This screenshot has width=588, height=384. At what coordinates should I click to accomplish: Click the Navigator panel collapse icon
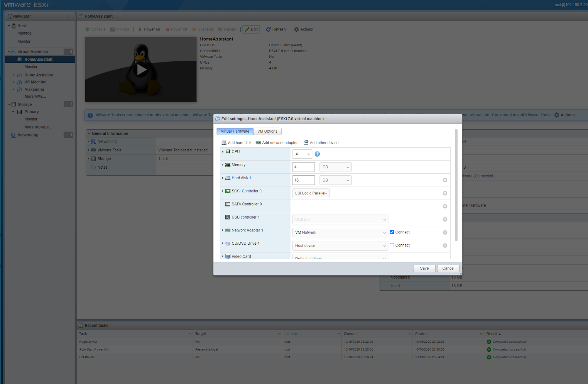69,16
